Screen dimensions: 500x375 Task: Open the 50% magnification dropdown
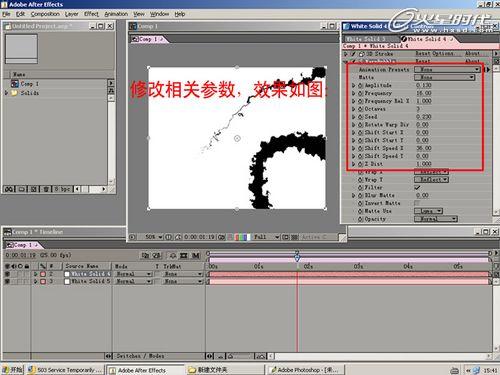pos(153,237)
